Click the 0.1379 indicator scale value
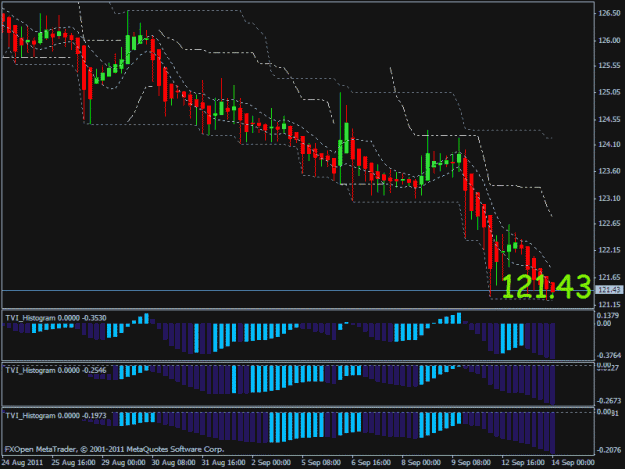 (x=608, y=316)
